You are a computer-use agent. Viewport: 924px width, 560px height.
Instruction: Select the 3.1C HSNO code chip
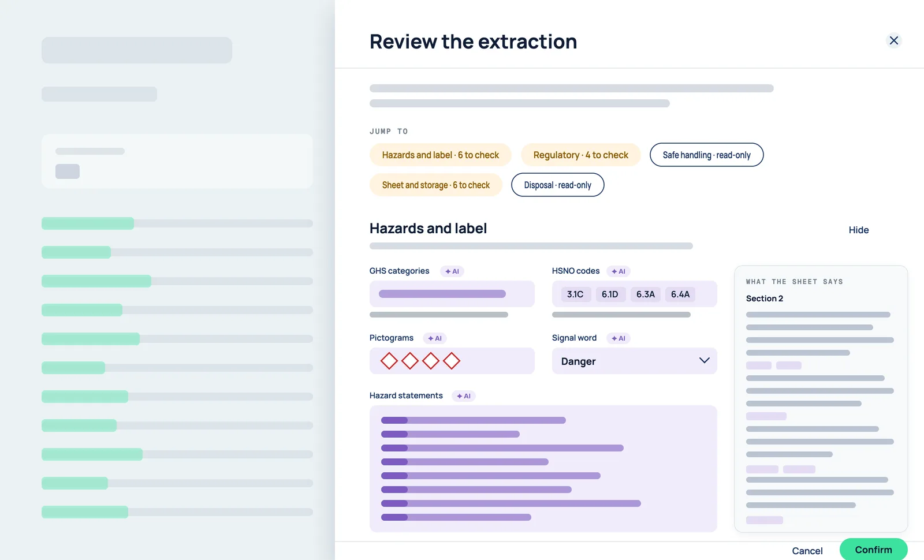(x=575, y=294)
